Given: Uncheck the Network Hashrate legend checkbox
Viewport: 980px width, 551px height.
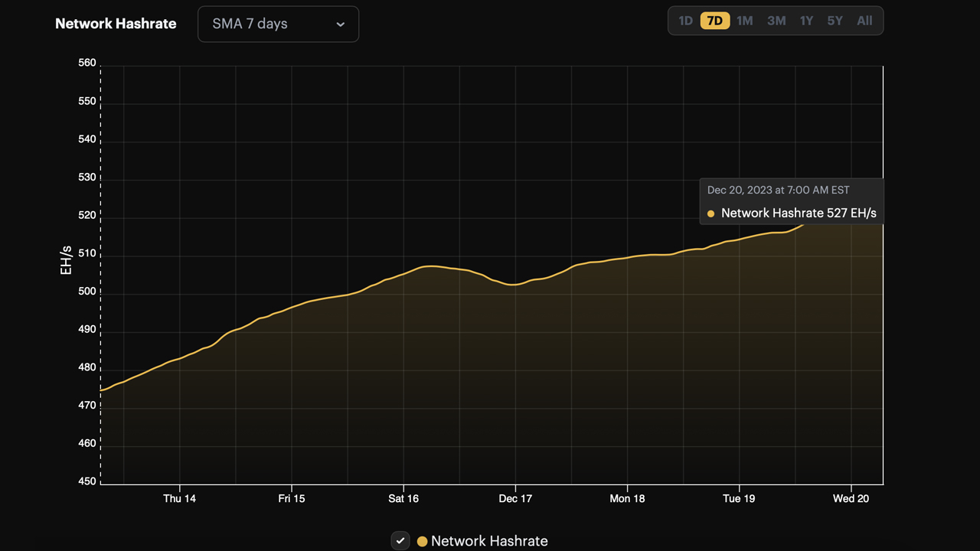Looking at the screenshot, I should (400, 540).
